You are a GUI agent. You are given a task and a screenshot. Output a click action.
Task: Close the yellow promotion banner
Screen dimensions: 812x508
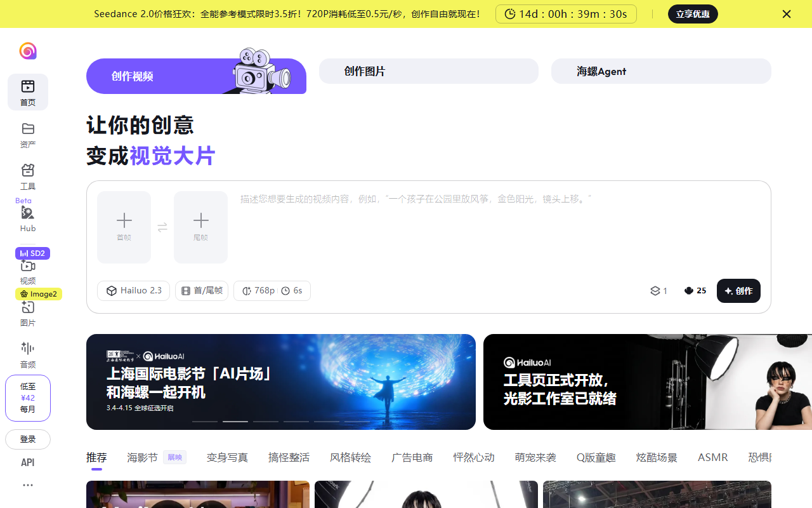(x=787, y=14)
